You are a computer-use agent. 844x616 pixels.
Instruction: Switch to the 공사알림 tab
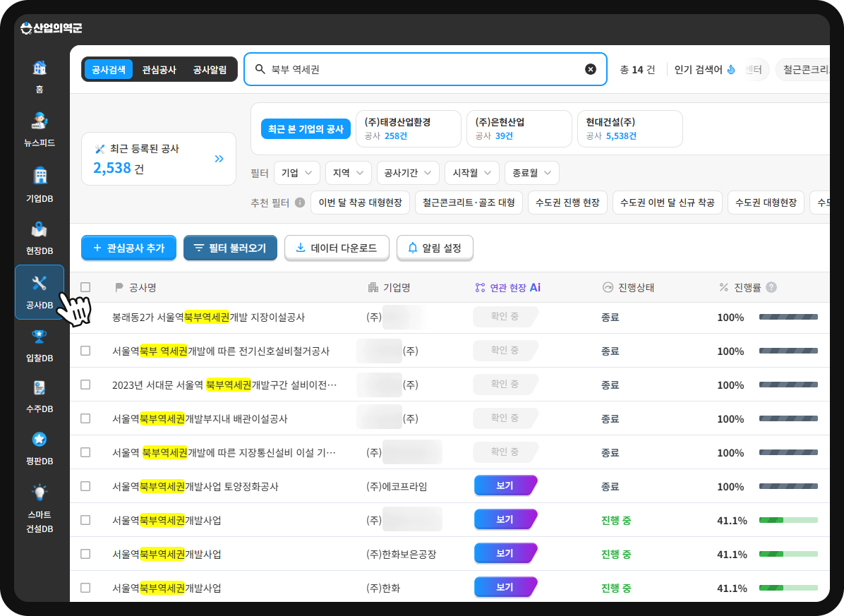[x=210, y=69]
